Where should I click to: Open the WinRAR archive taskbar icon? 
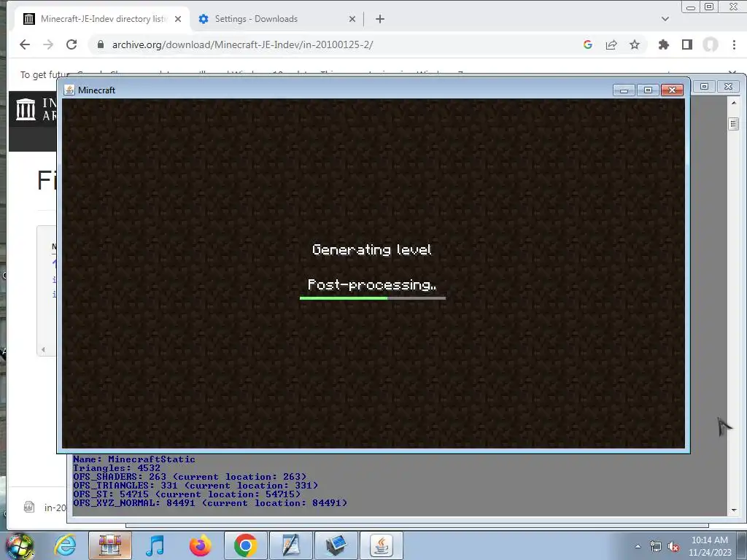[110, 545]
